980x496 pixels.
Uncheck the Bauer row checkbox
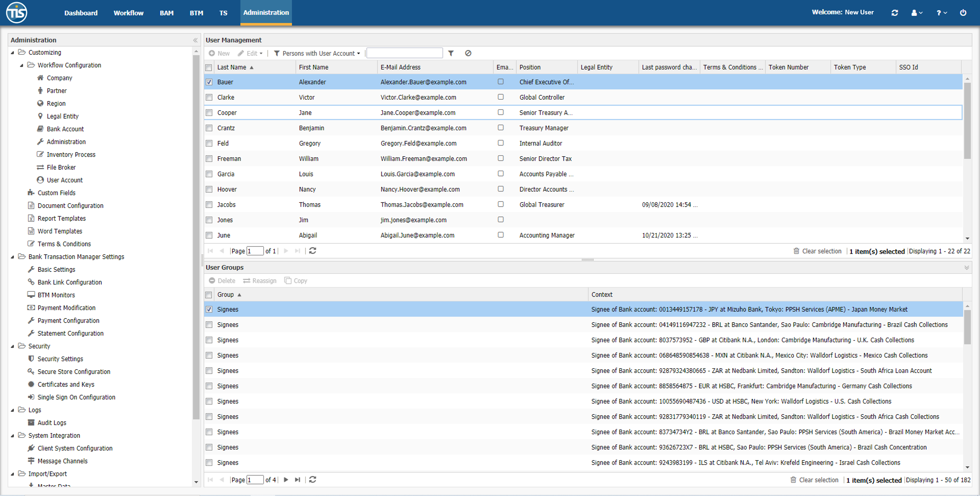click(209, 82)
